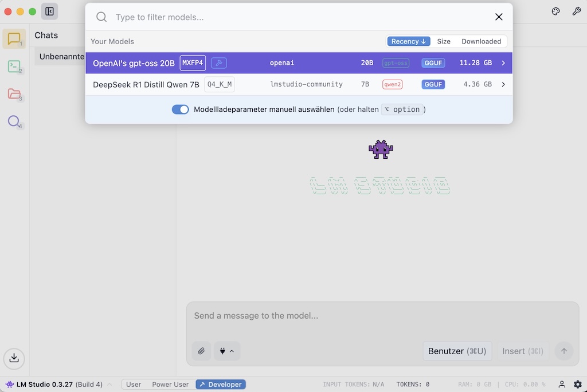Open the Downloads icon in sidebar
The image size is (587, 392).
point(14,358)
